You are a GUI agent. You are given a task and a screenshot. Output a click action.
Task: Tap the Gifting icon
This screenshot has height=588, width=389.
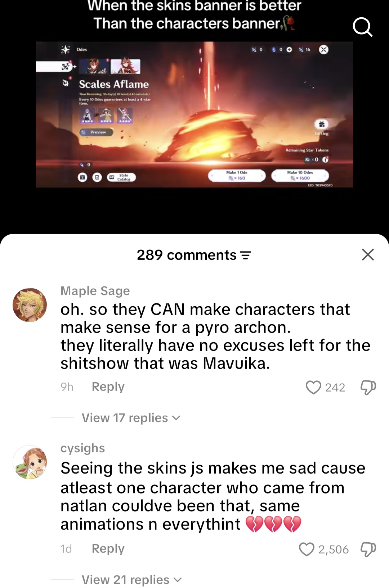point(321,124)
